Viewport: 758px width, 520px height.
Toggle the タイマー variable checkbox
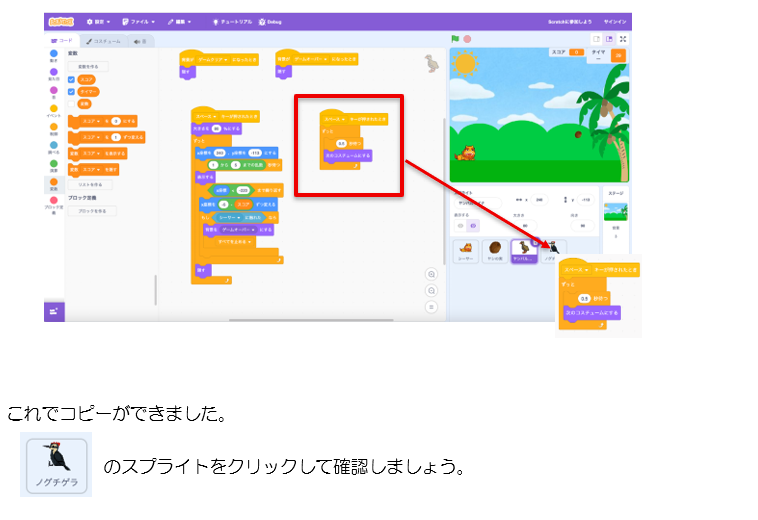click(x=71, y=91)
